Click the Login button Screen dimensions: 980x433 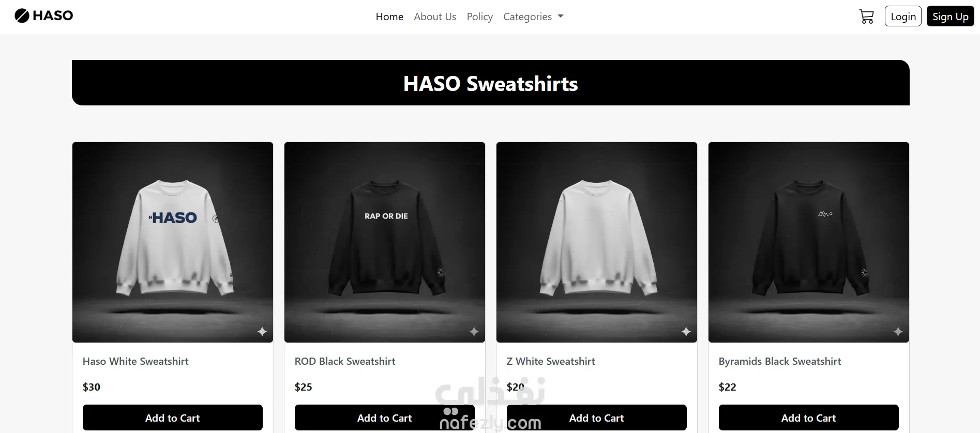pos(903,16)
